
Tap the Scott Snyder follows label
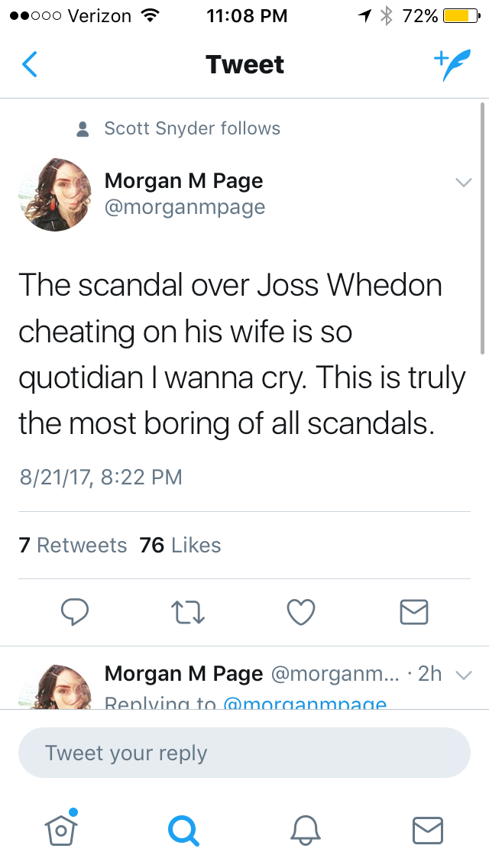click(x=193, y=128)
